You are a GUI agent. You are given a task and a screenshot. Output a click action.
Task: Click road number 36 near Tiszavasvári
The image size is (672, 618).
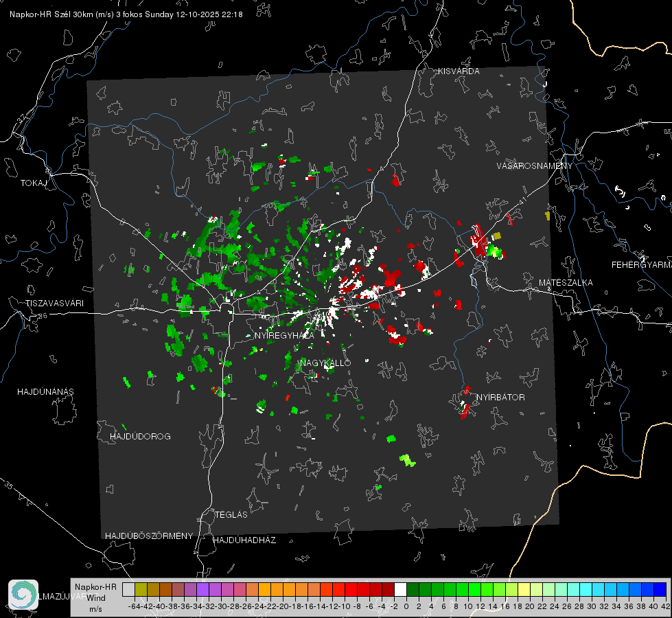click(x=43, y=316)
